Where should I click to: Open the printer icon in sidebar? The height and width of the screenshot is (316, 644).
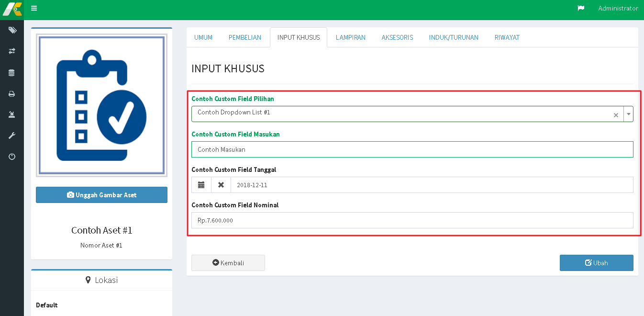pyautogui.click(x=12, y=94)
